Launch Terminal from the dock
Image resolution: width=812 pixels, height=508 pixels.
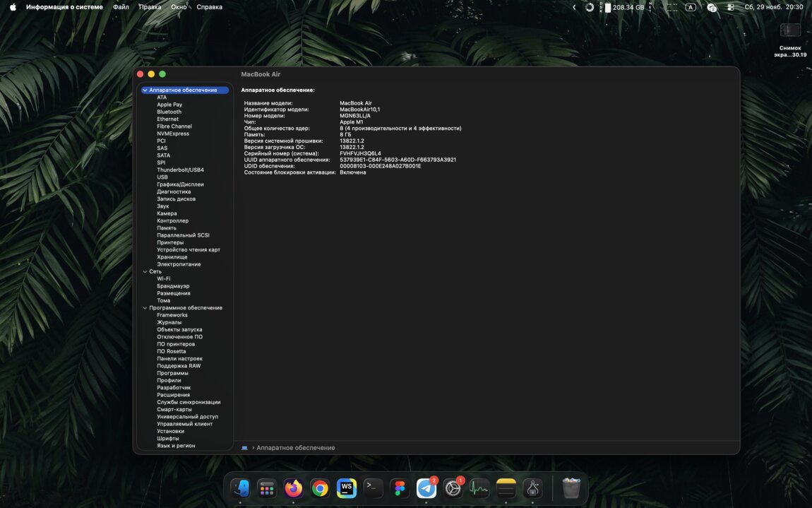[373, 488]
